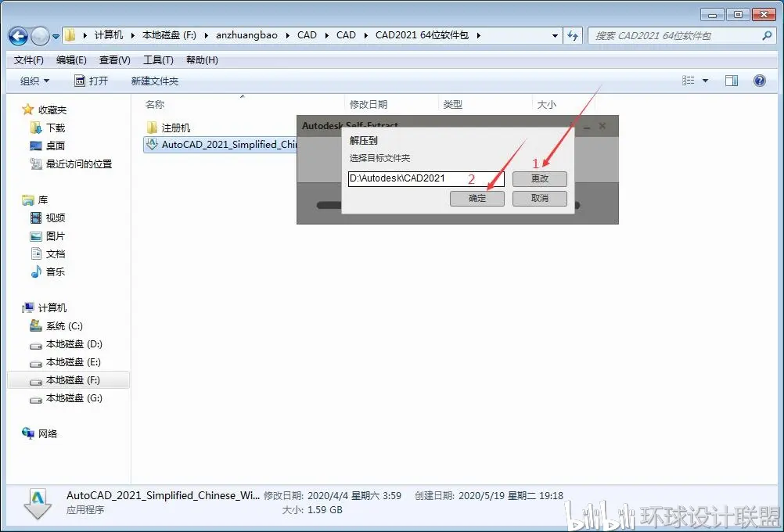
Task: Click 本地磁盘 (F:) in the address breadcrumb
Action: click(x=169, y=35)
